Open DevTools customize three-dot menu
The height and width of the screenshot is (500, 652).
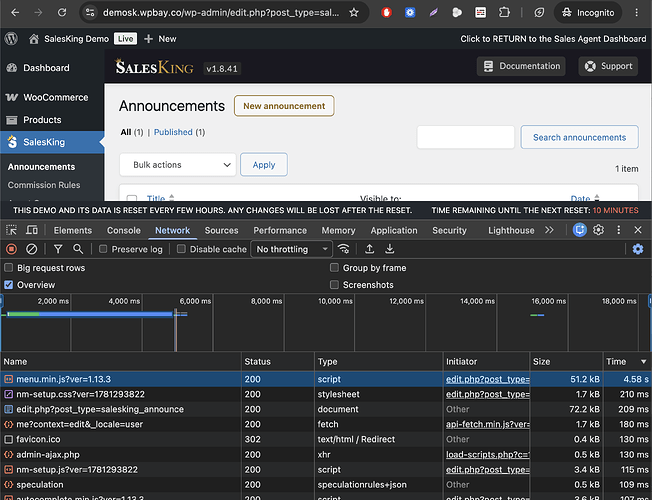(619, 230)
